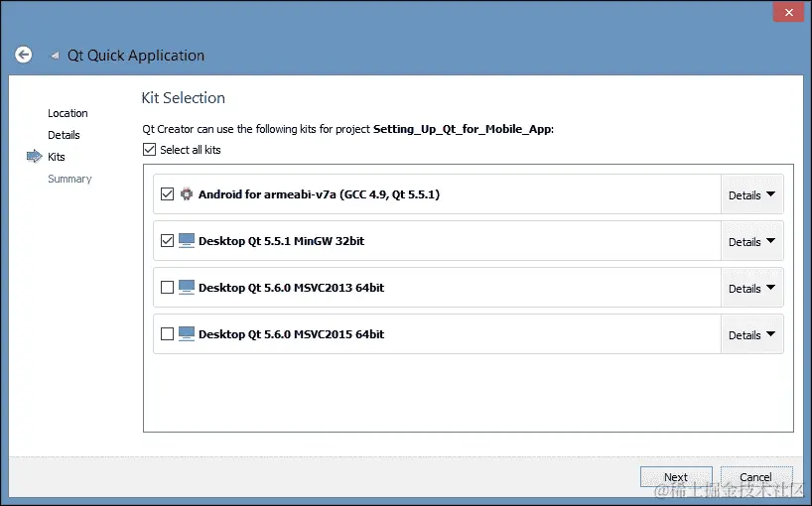
Task: Uncheck Desktop Qt 5.5.1 MinGW 32bit kit
Action: pos(167,241)
